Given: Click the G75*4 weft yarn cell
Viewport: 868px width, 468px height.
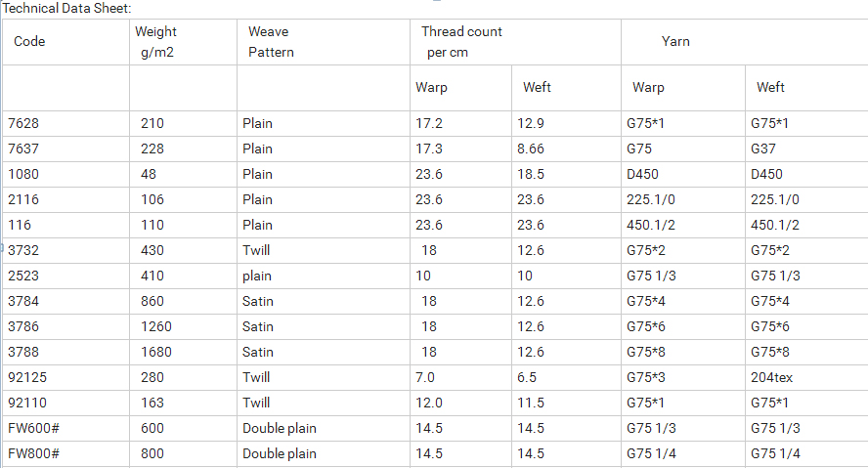Looking at the screenshot, I should pos(806,302).
